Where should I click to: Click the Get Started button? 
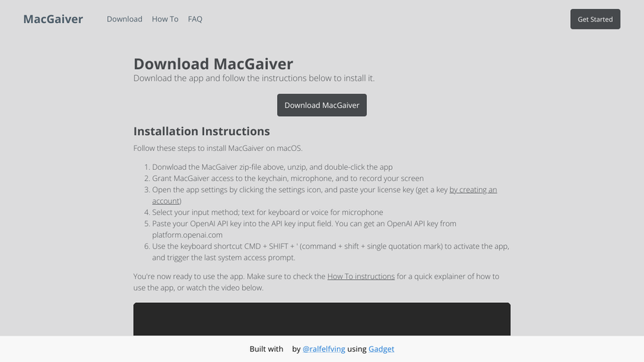[x=595, y=19]
